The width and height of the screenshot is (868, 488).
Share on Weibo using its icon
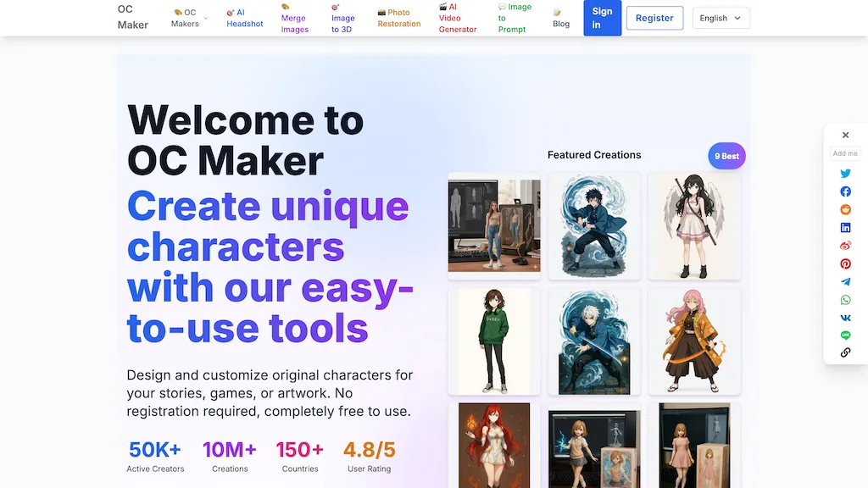845,245
